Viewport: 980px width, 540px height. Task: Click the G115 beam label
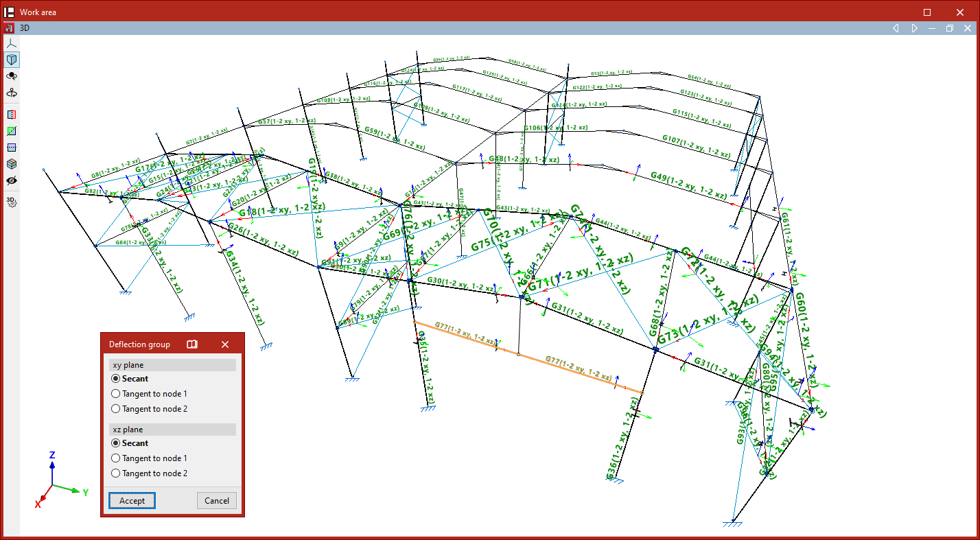[701, 118]
